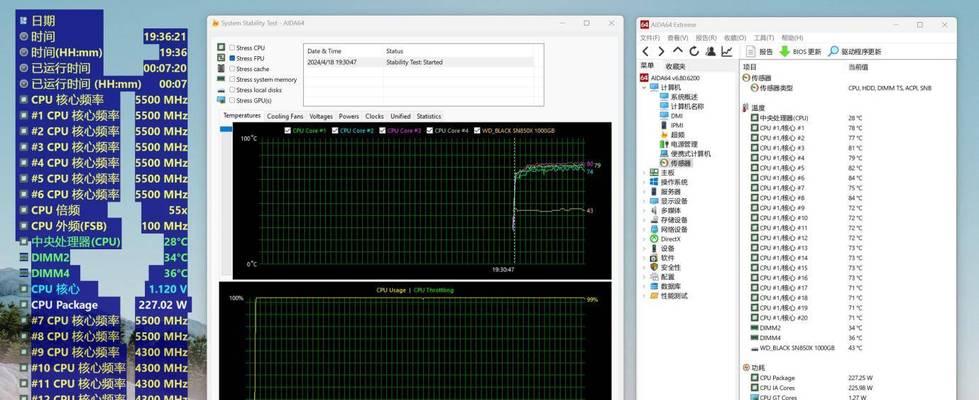The image size is (979, 400).
Task: Open the user icon in AIDA64 toolbar
Action: click(711, 52)
